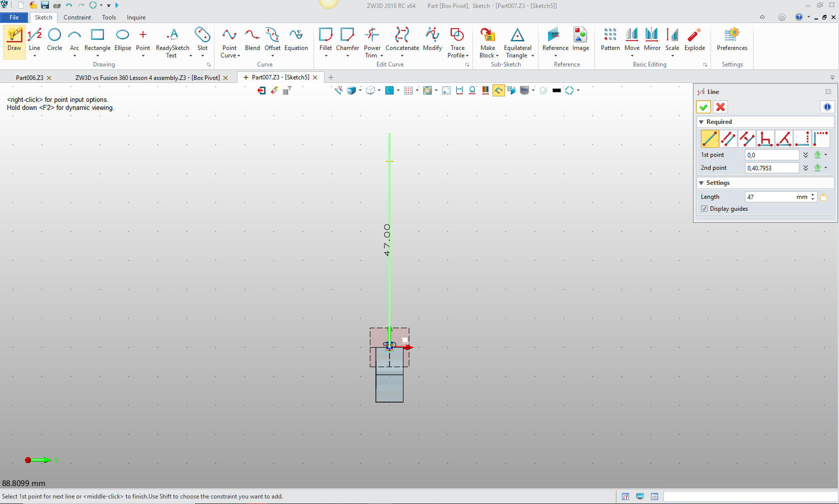Select the Equilateral Triangle tool
The height and width of the screenshot is (504, 839).
[x=517, y=40]
